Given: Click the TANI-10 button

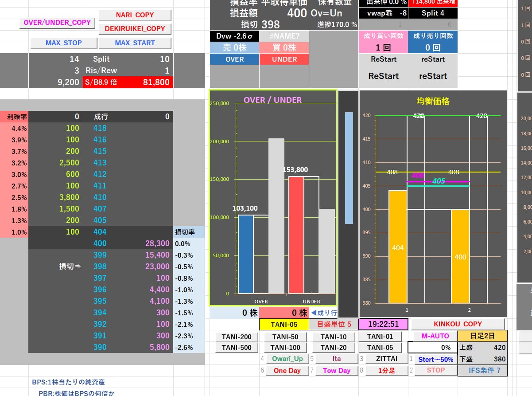Looking at the screenshot, I should (x=334, y=337).
